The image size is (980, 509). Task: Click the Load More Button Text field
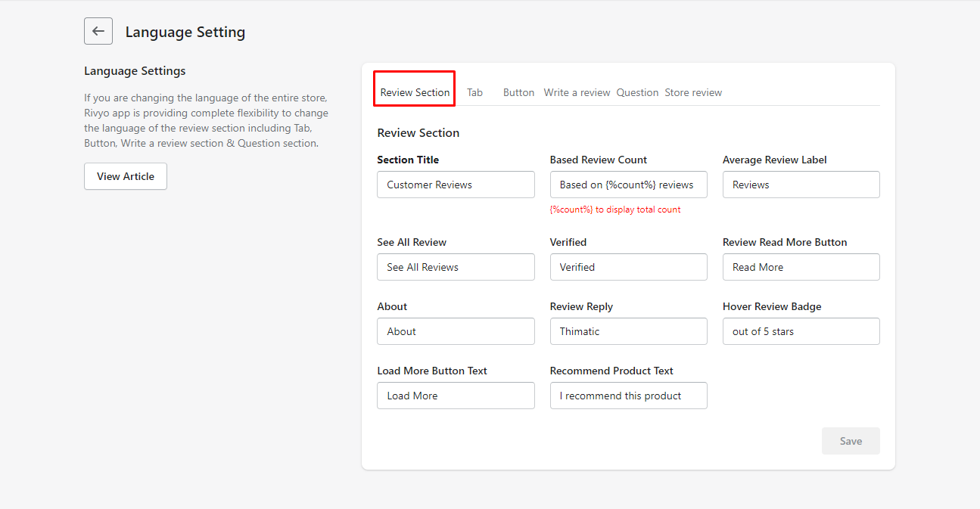[x=456, y=395]
